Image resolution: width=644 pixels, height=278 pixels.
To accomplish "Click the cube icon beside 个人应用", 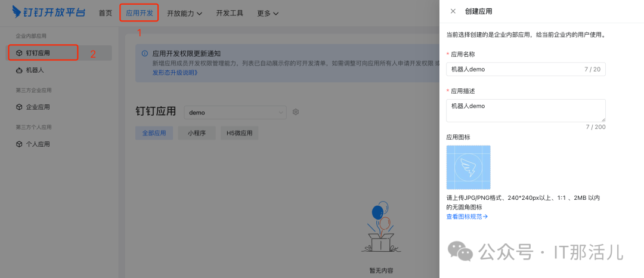I will click(19, 144).
